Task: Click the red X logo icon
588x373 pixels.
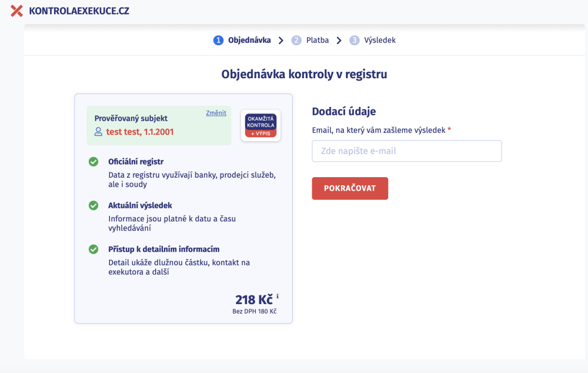Action: point(17,11)
